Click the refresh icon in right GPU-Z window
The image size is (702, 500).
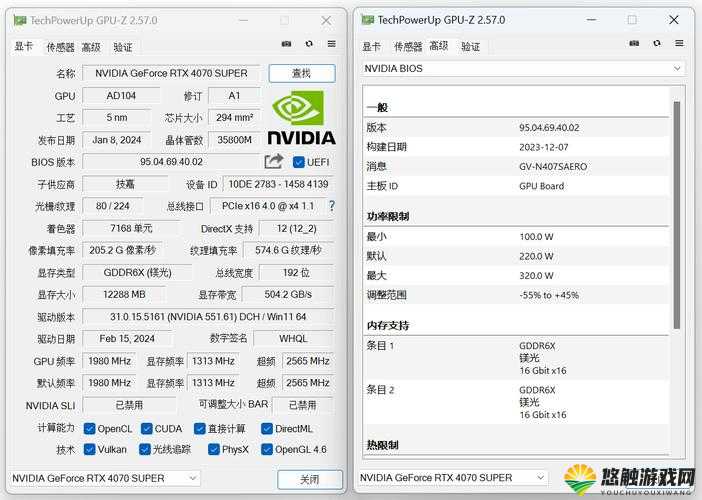pos(657,43)
